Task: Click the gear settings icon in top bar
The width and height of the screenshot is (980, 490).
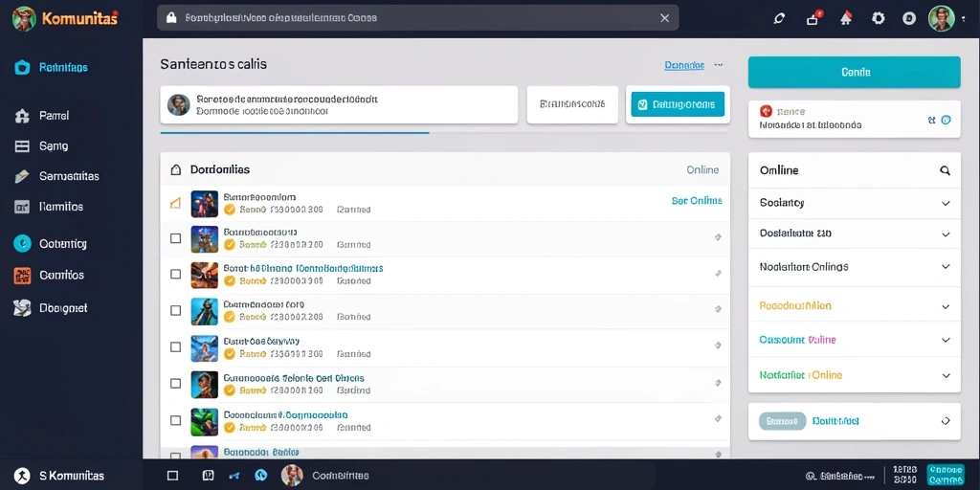Action: (879, 18)
